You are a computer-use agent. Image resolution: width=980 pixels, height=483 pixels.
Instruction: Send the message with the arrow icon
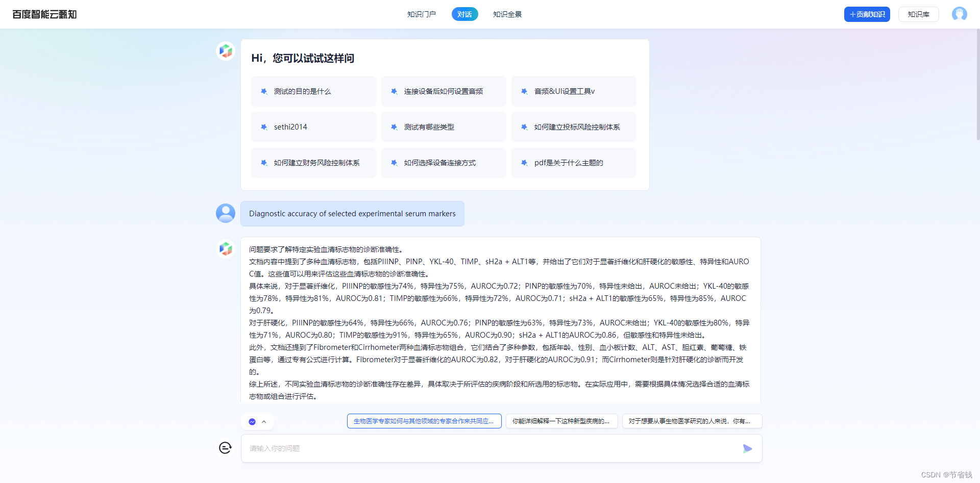747,448
